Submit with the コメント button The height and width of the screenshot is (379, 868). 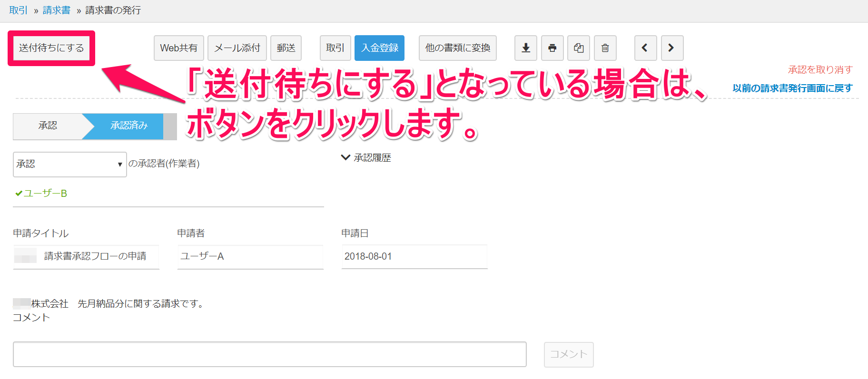tap(569, 354)
